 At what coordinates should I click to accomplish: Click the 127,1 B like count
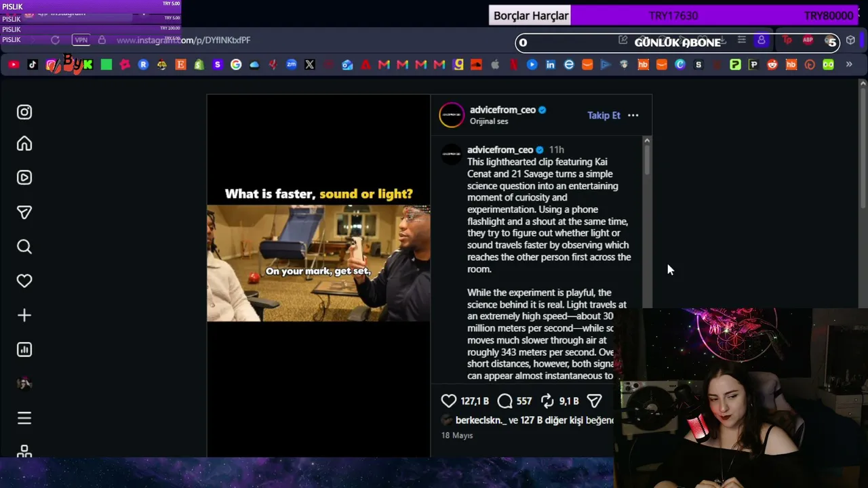pyautogui.click(x=475, y=401)
